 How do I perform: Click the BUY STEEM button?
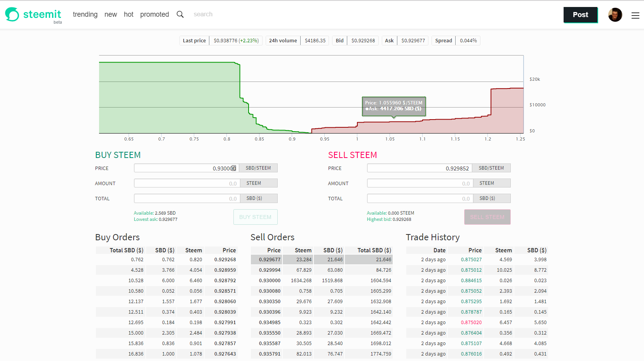(256, 217)
